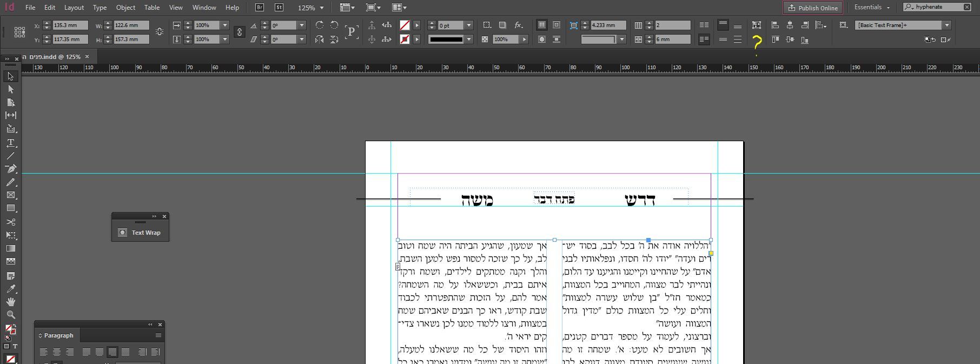This screenshot has height=364, width=980.
Task: Select the Pen tool in toolbox
Action: tap(10, 169)
